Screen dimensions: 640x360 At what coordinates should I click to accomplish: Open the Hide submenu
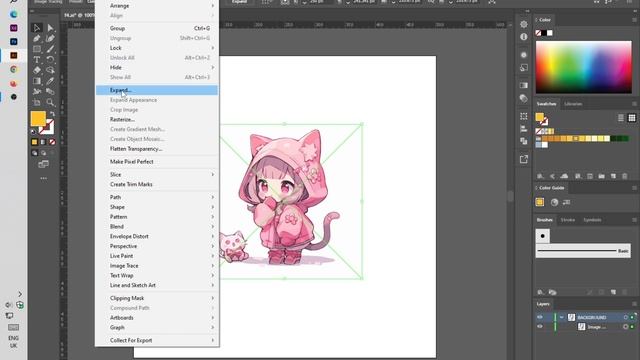(x=157, y=67)
